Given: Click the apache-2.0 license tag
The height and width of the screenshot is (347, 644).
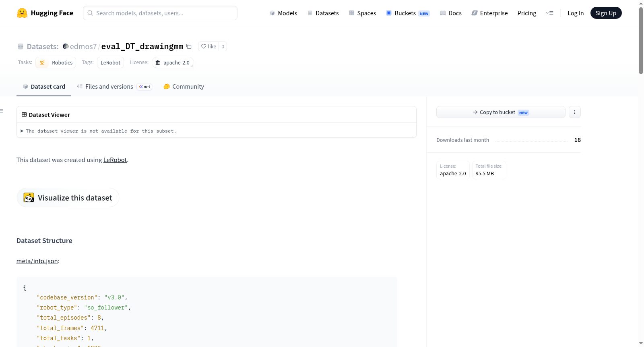Looking at the screenshot, I should click(173, 62).
